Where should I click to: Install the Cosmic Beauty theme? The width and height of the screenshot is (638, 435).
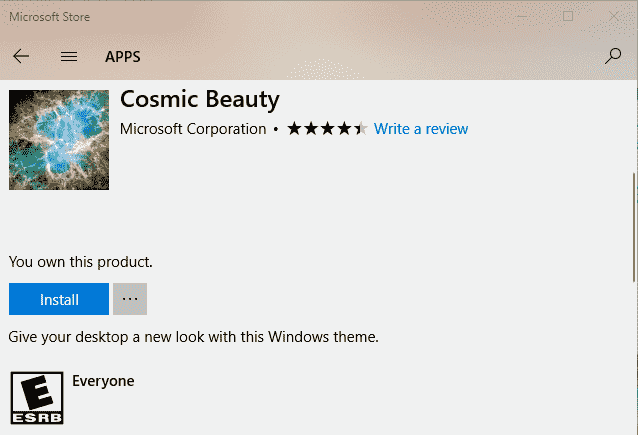(x=59, y=299)
